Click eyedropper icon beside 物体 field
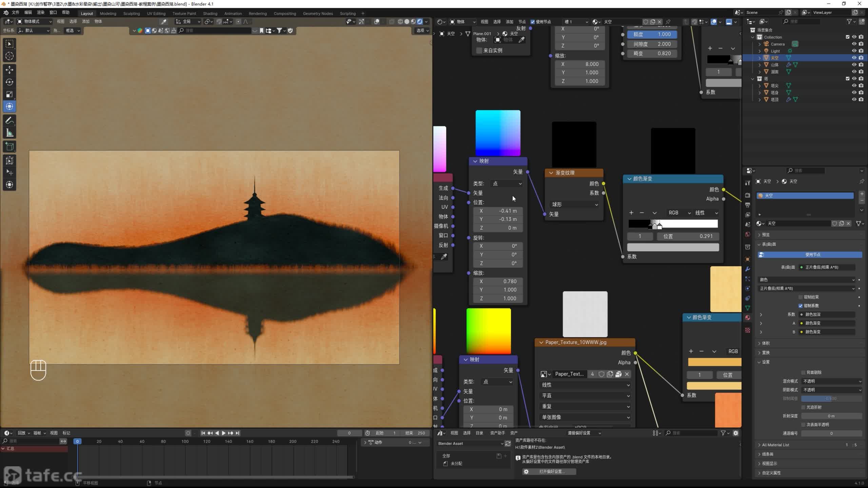Screen dimensions: 868x488 (x=522, y=40)
